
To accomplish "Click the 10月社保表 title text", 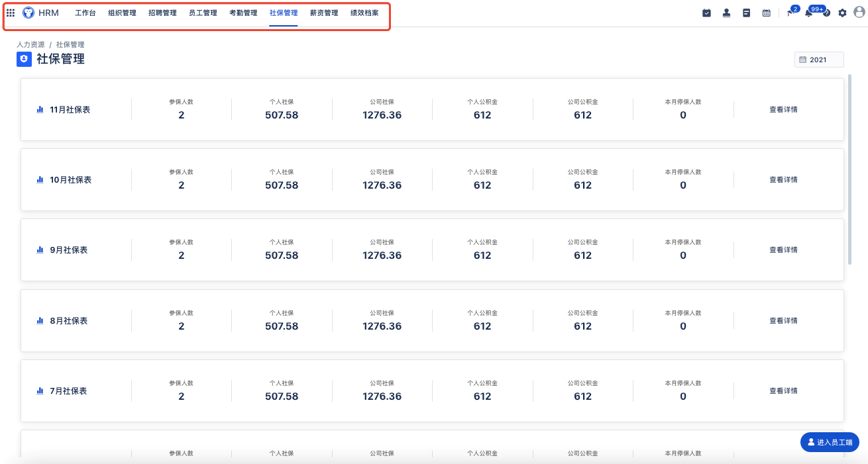I will [70, 179].
